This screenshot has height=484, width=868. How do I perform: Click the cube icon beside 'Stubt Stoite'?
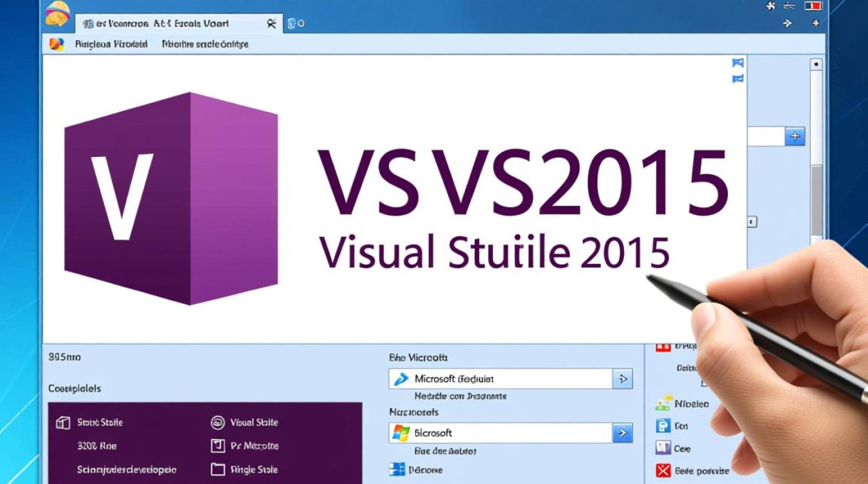click(63, 423)
